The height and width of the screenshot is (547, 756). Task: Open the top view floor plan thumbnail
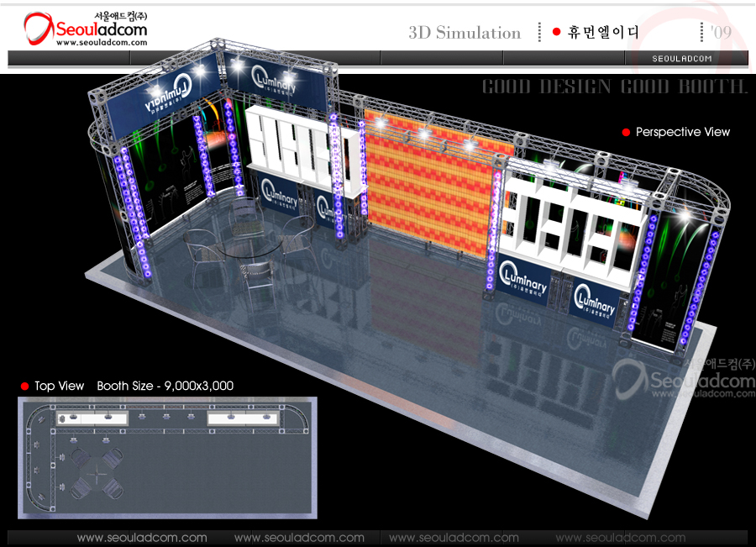[x=167, y=457]
